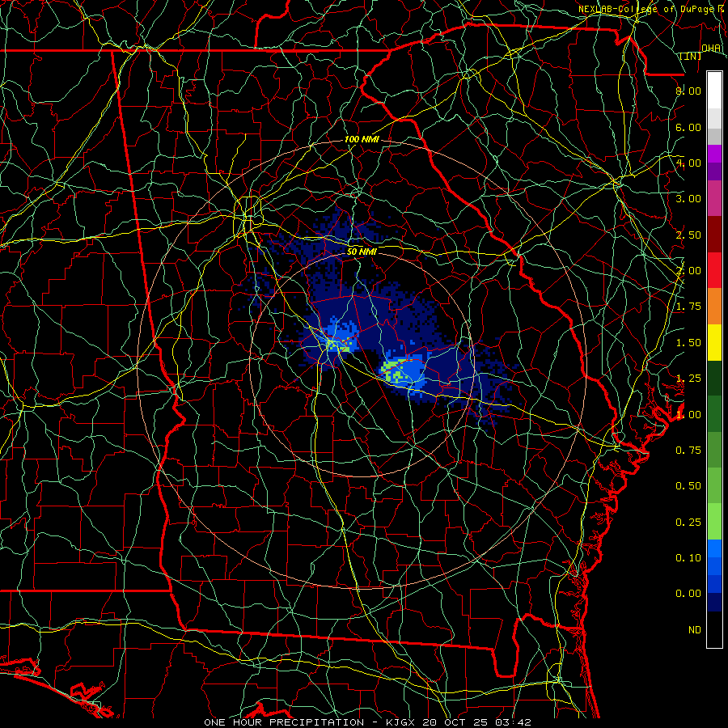728x728 pixels.
Task: Click the 50 NMI range ring label
Action: (x=362, y=252)
